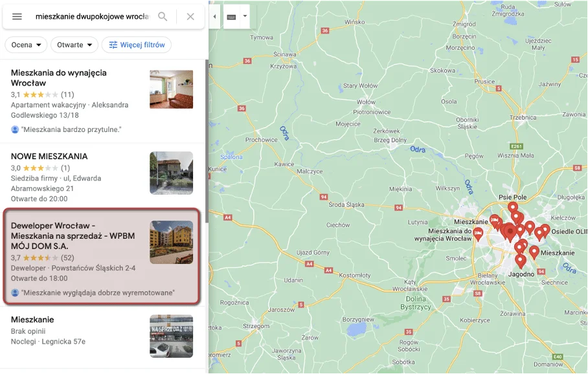Expand the keyboard input dropdown arrow
Viewport: 588px width, 374px height.
coord(245,16)
